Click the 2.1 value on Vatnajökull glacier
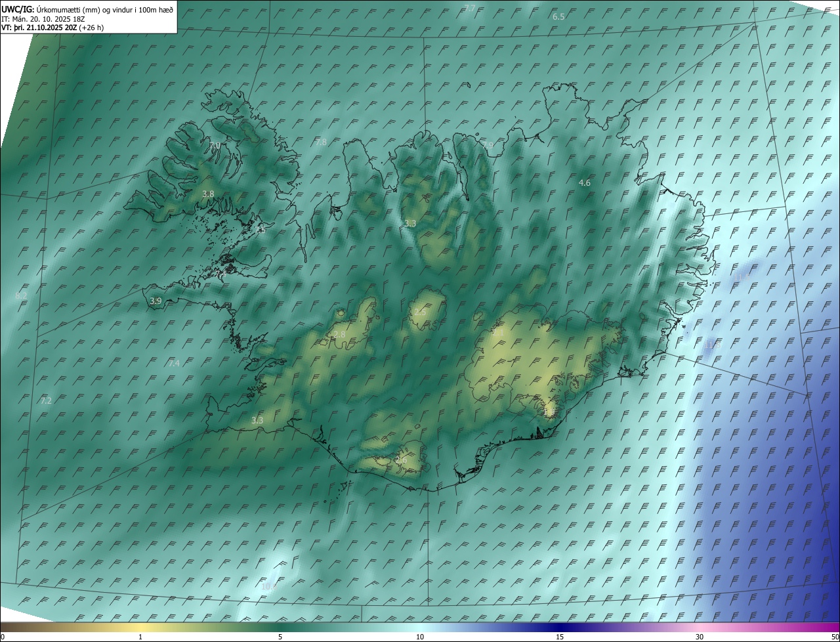The width and height of the screenshot is (840, 642). 498,333
